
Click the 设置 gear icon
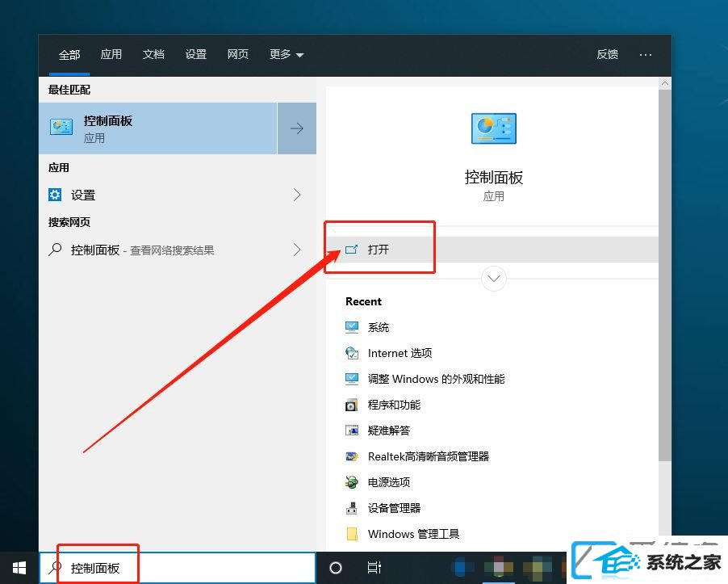point(55,195)
